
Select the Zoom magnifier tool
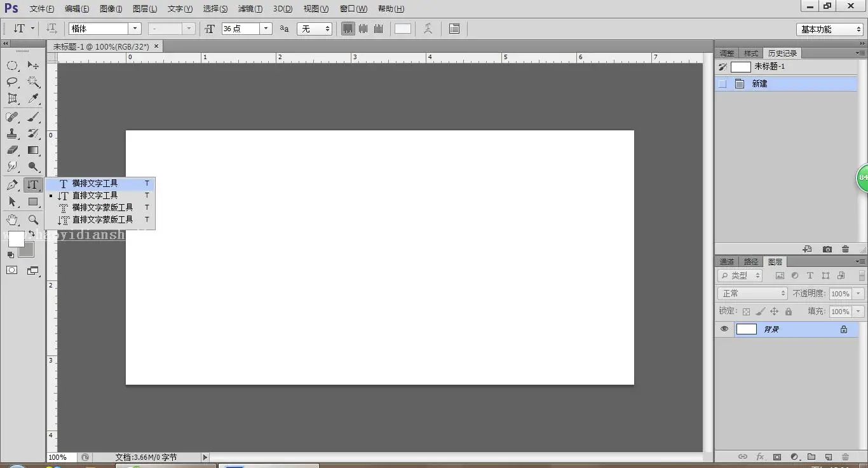click(33, 220)
